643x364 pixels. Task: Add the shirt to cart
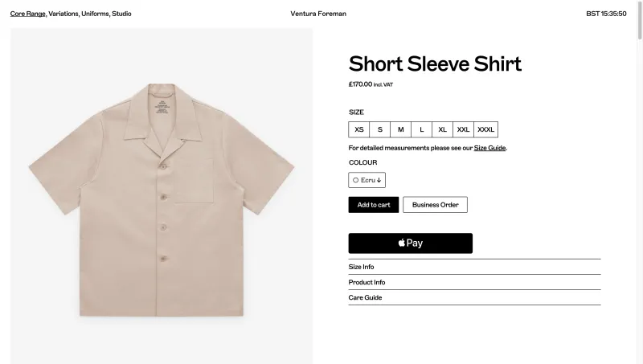(374, 205)
